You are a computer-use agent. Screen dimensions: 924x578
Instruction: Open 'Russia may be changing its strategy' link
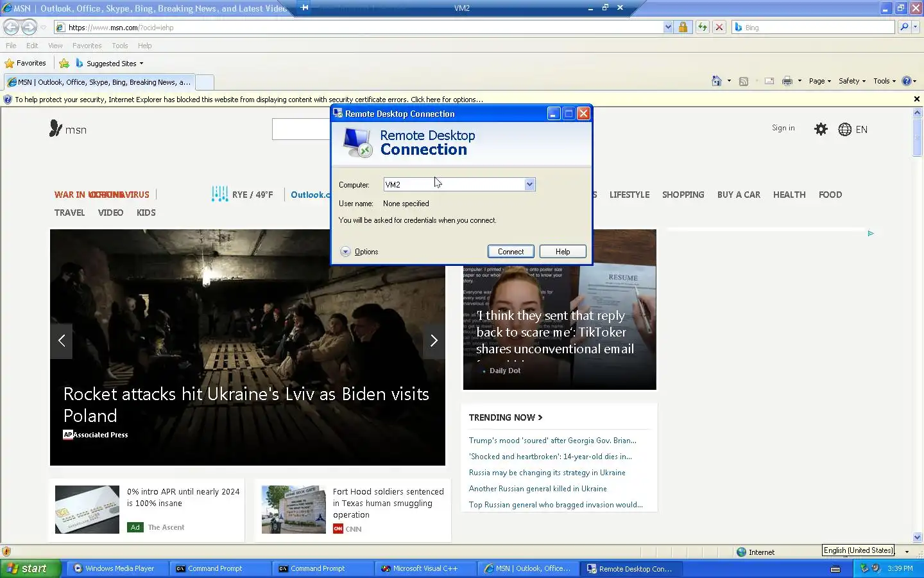pos(547,473)
